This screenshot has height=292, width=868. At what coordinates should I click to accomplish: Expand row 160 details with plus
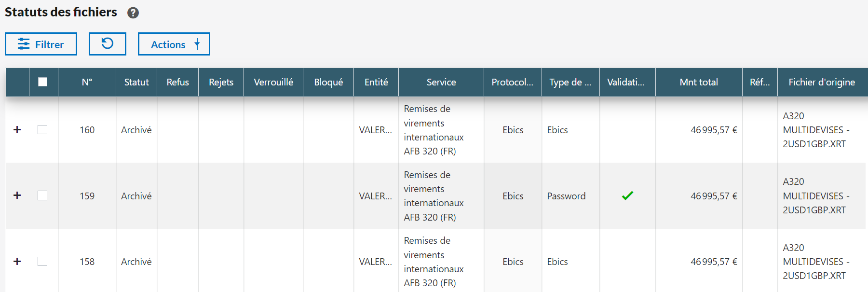(17, 130)
